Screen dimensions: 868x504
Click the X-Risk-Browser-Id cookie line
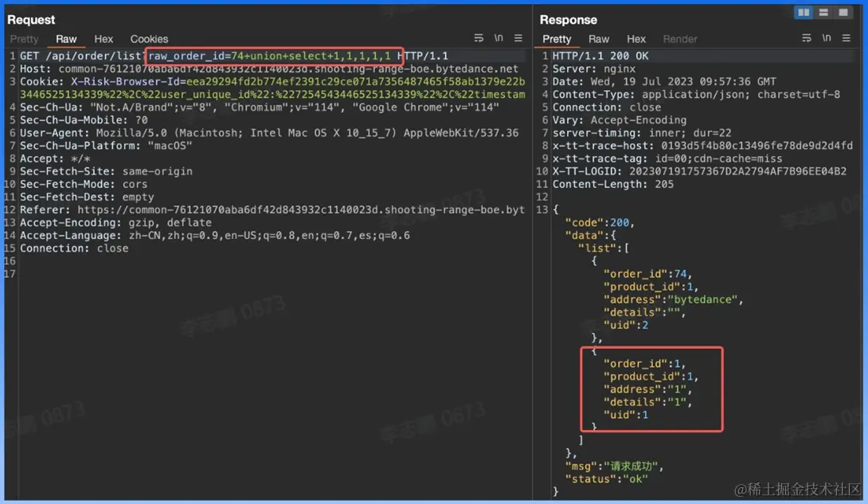click(x=272, y=81)
